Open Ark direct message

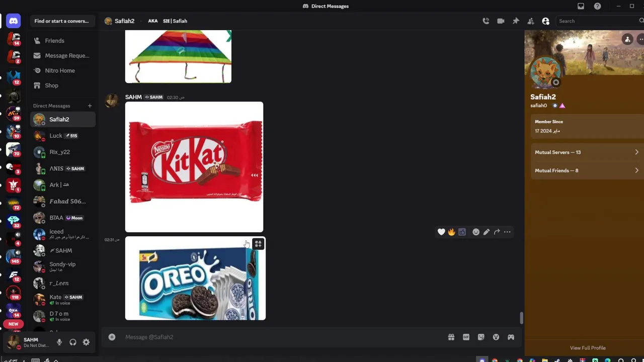(x=63, y=185)
